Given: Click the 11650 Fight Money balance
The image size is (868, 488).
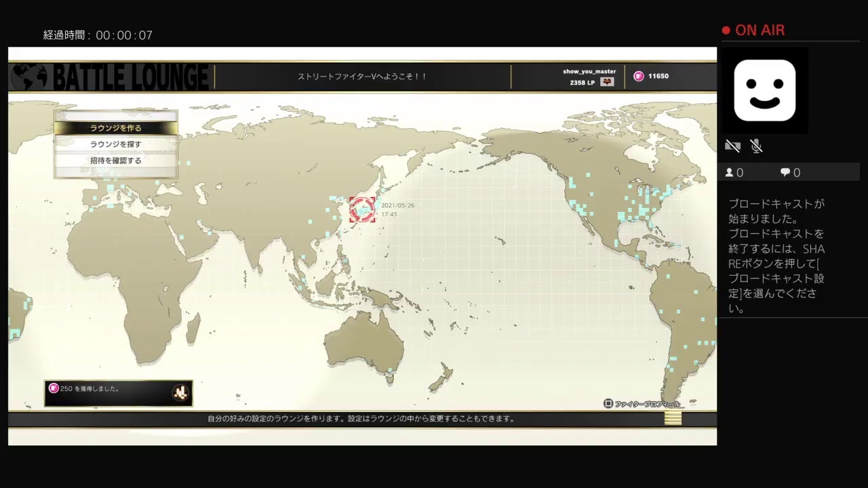Looking at the screenshot, I should pos(658,77).
